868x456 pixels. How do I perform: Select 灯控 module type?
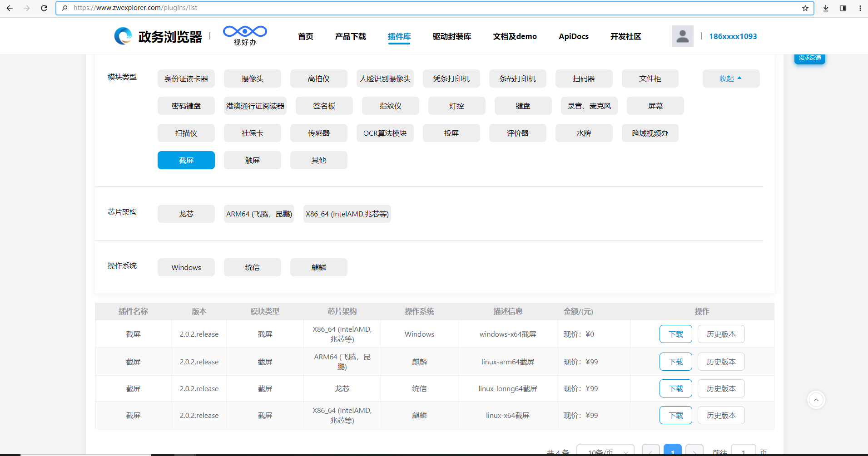(x=457, y=106)
